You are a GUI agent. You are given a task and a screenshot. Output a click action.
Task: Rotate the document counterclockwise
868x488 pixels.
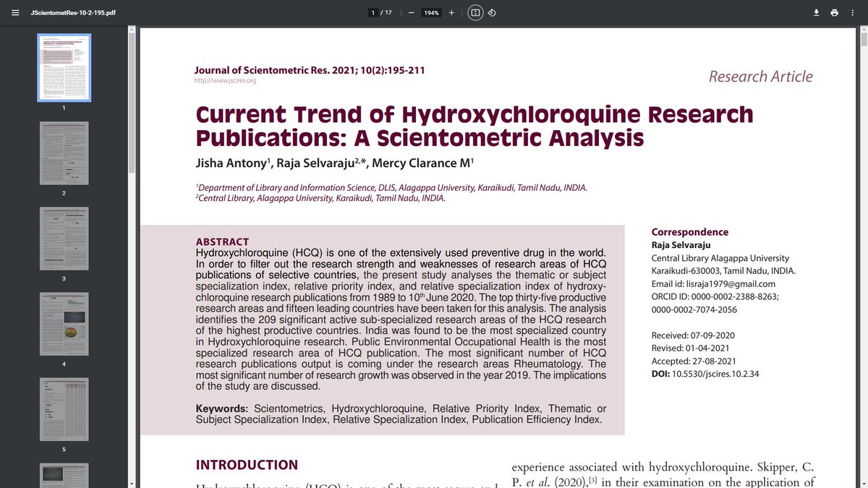491,12
